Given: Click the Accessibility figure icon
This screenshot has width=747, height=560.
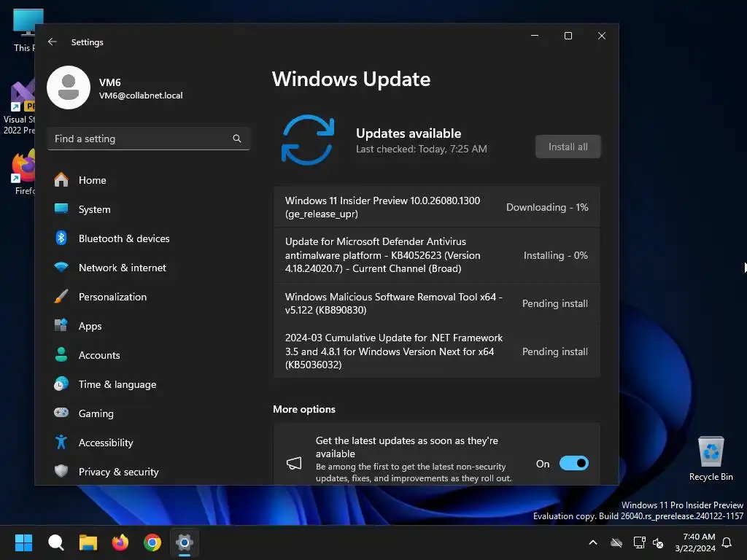Looking at the screenshot, I should [61, 442].
